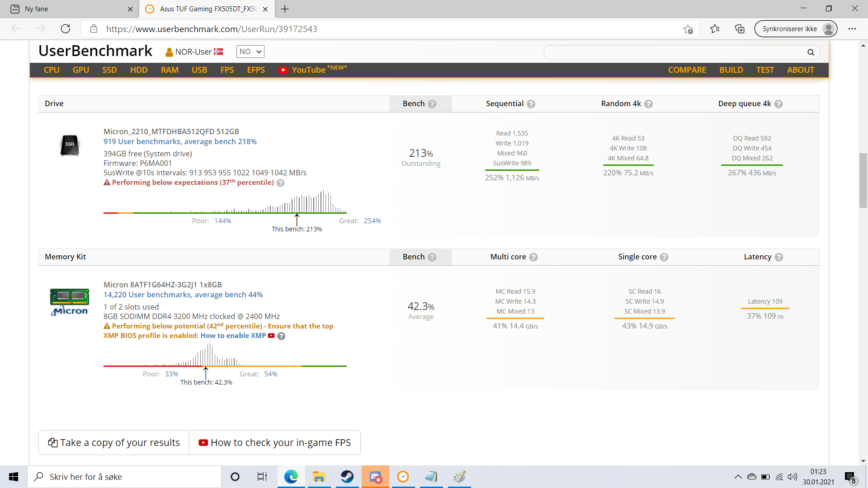Click the browser forward arrow
This screenshot has width=868, height=488.
pos(41,29)
